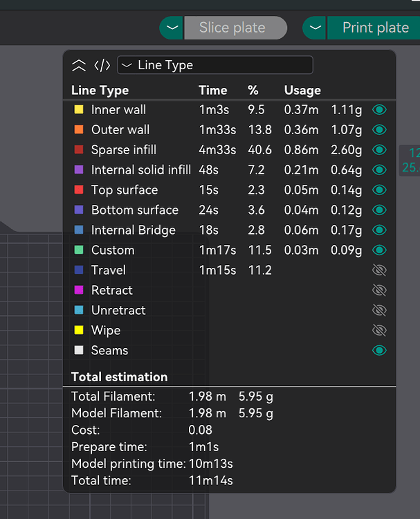Click the Cost value 0.08
Viewport: 420px width, 519px height.
pyautogui.click(x=200, y=430)
